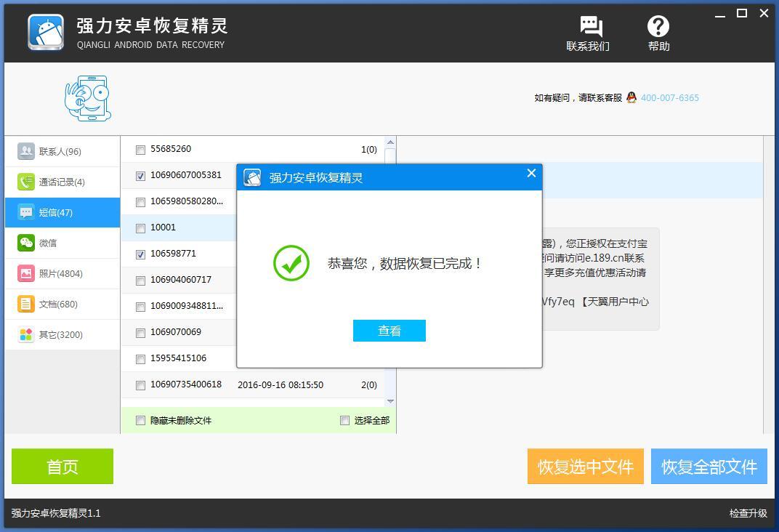Select the 联系人(96) contacts icon
The image size is (779, 532).
(x=26, y=151)
